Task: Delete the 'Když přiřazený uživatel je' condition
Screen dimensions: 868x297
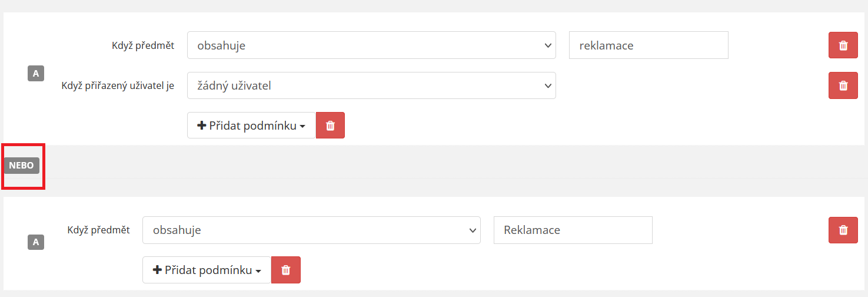Action: point(843,85)
